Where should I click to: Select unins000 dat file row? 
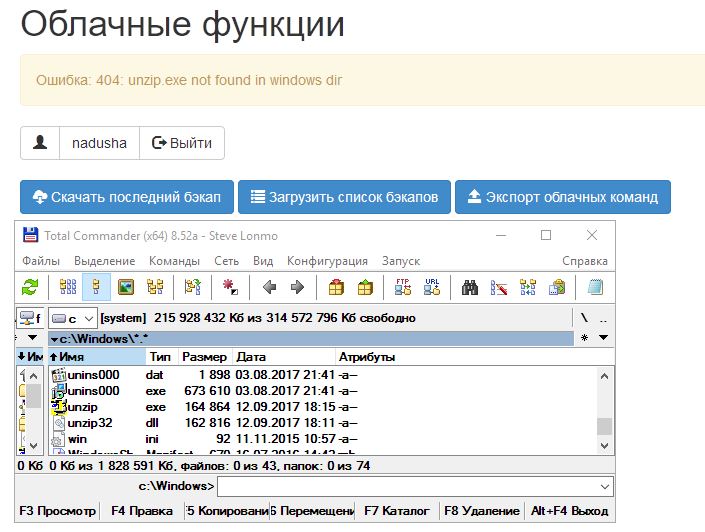tap(322, 375)
